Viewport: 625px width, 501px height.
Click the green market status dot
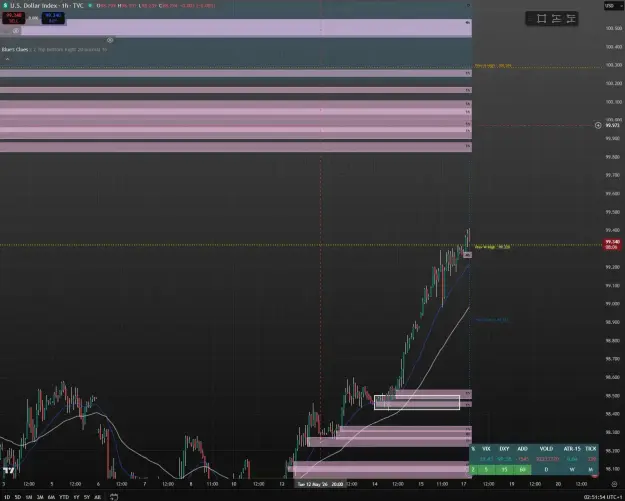point(90,6)
